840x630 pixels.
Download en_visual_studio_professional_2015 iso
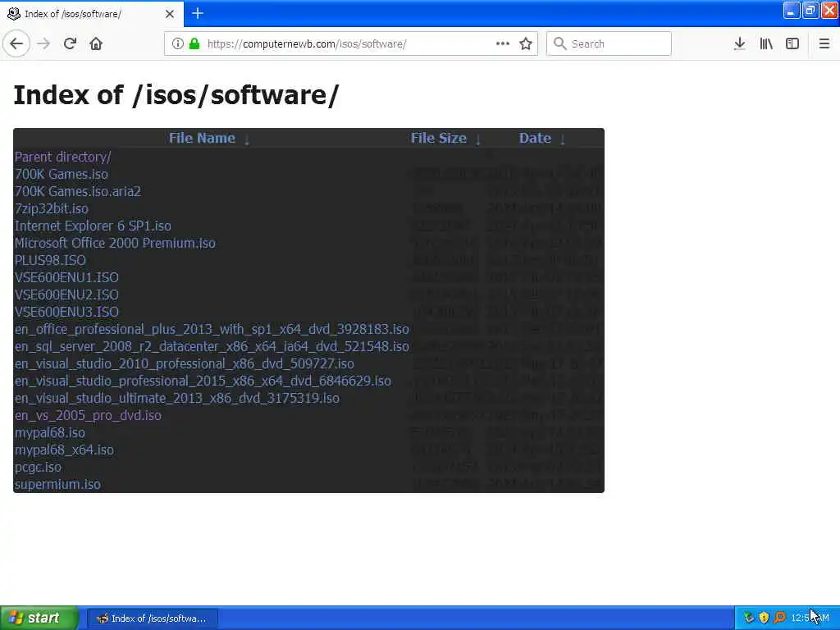pos(203,381)
